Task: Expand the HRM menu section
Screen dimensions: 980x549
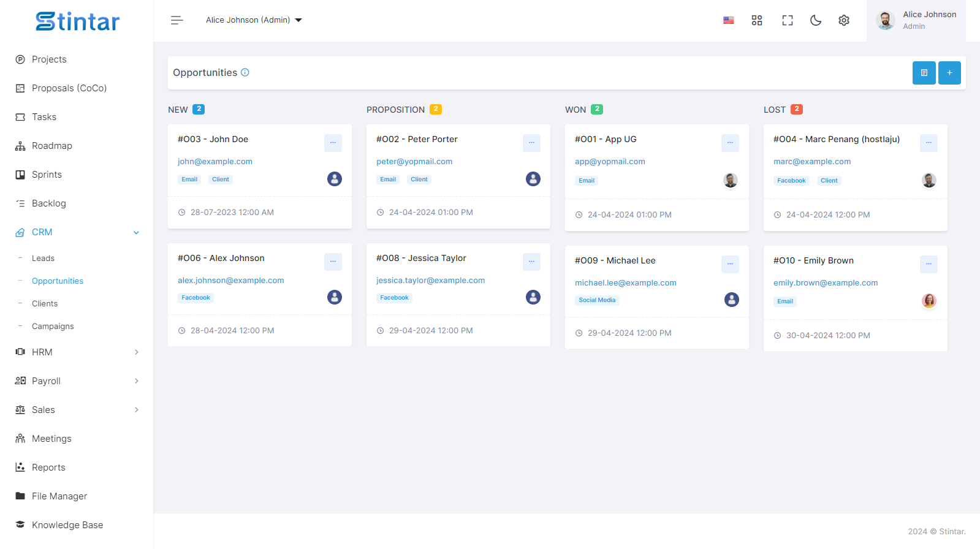Action: click(x=77, y=352)
